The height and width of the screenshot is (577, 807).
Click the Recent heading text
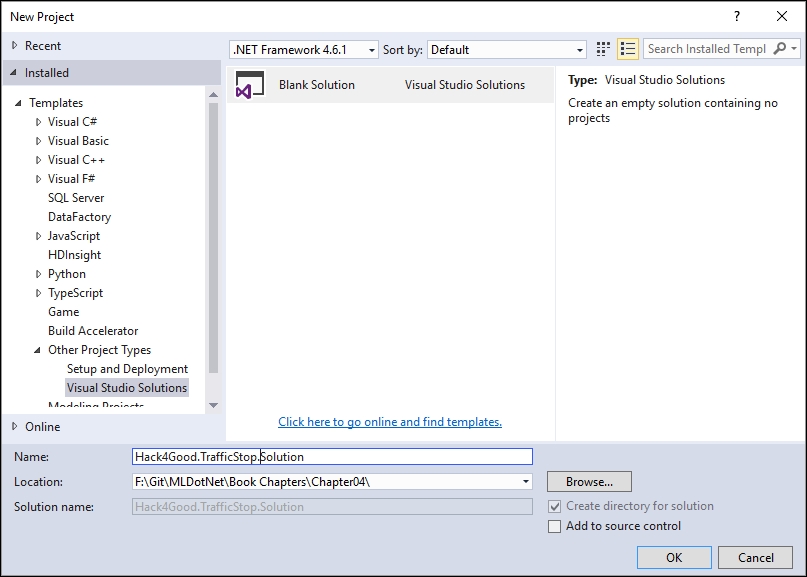tap(43, 46)
